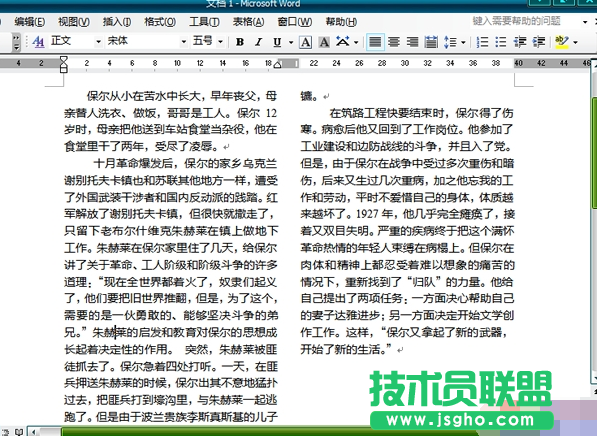Viewport: 597px width, 436px height.
Task: Apply character border
Action: [305, 42]
